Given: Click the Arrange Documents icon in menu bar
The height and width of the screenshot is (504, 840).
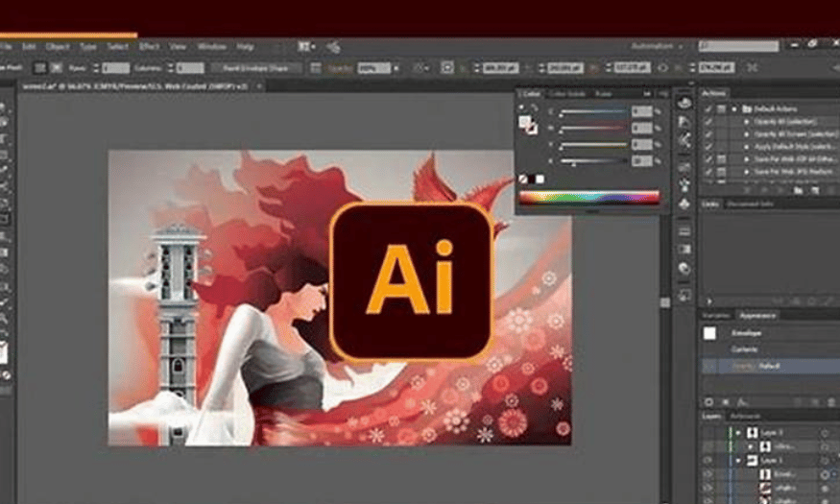Looking at the screenshot, I should (x=306, y=47).
